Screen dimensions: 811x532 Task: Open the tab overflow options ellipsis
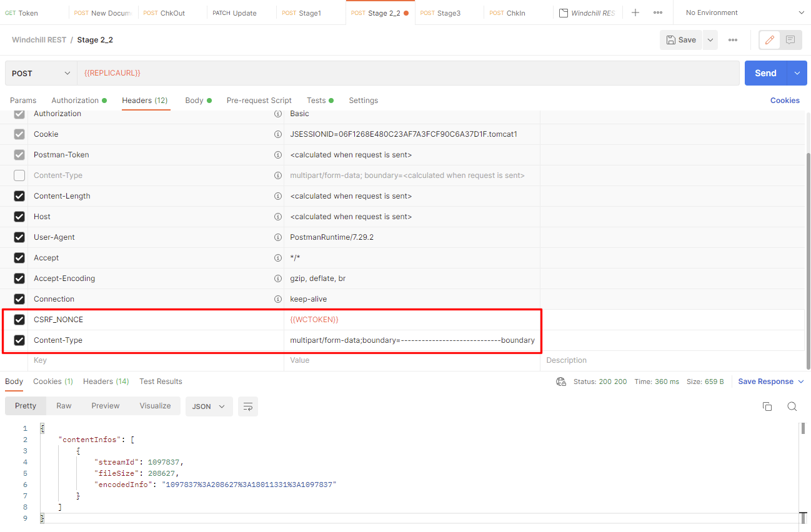click(658, 12)
